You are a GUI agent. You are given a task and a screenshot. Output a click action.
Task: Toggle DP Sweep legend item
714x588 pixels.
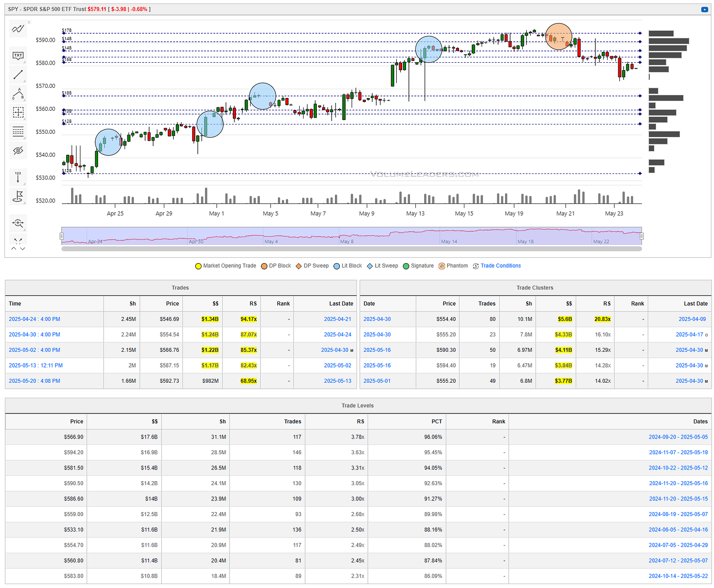tap(312, 266)
